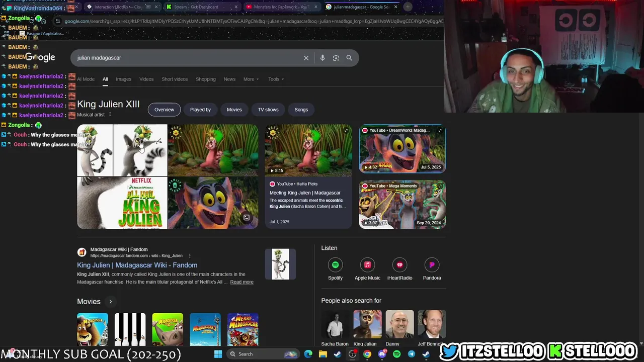
Task: Select the Images search tab
Action: tap(123, 79)
